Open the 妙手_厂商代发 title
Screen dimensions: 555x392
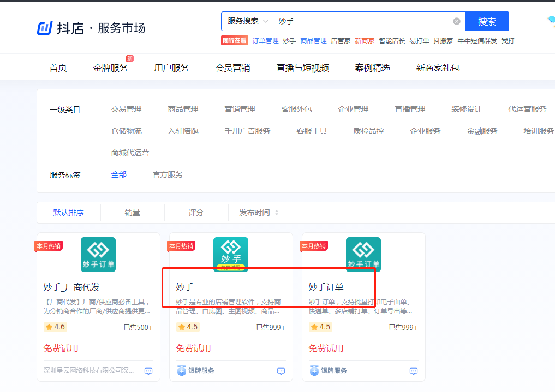[x=71, y=287]
